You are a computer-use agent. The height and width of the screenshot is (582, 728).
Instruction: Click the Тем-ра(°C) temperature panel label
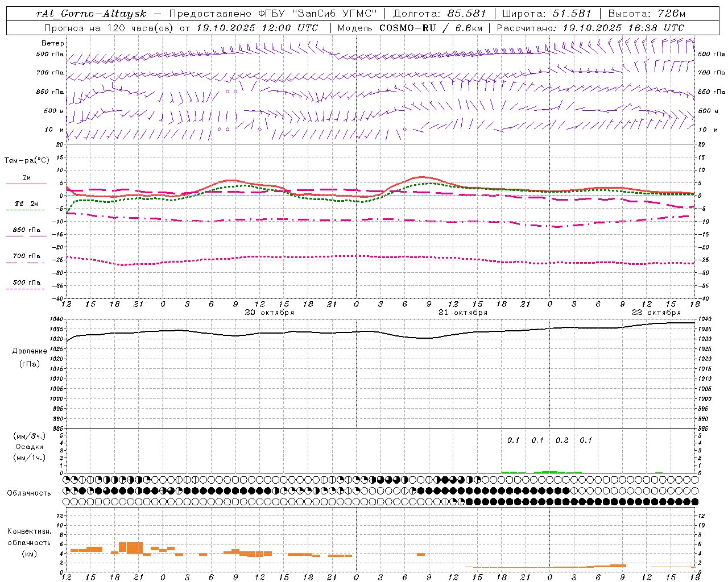click(x=27, y=161)
